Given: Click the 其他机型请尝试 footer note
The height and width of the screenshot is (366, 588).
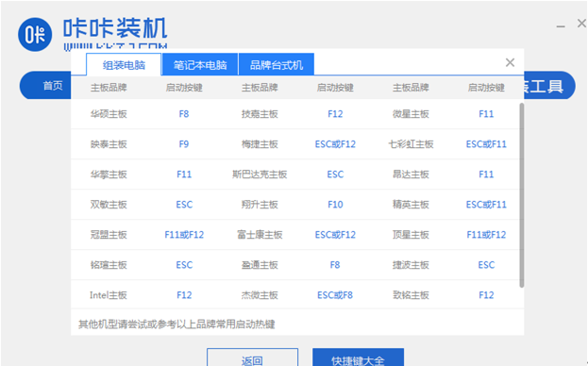Looking at the screenshot, I should [x=176, y=324].
